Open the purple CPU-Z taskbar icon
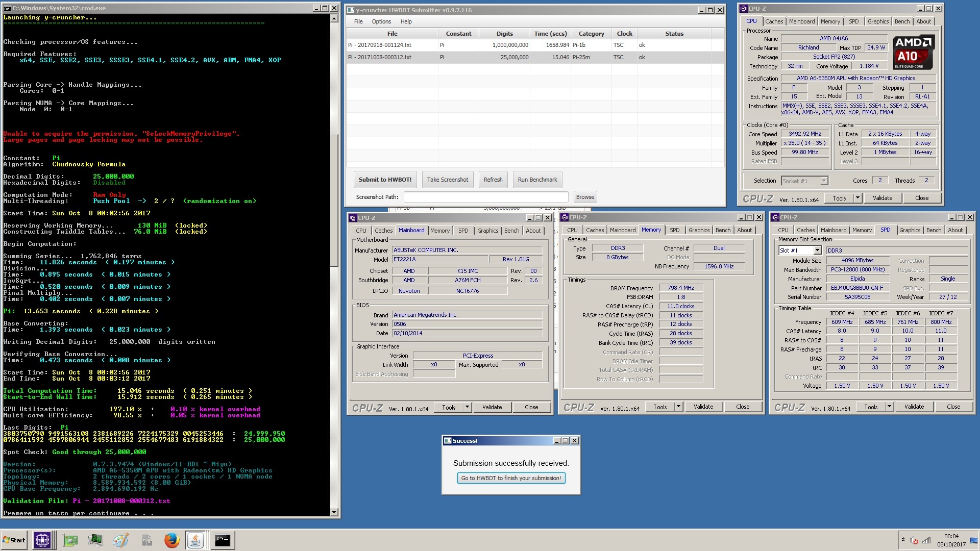 click(42, 540)
